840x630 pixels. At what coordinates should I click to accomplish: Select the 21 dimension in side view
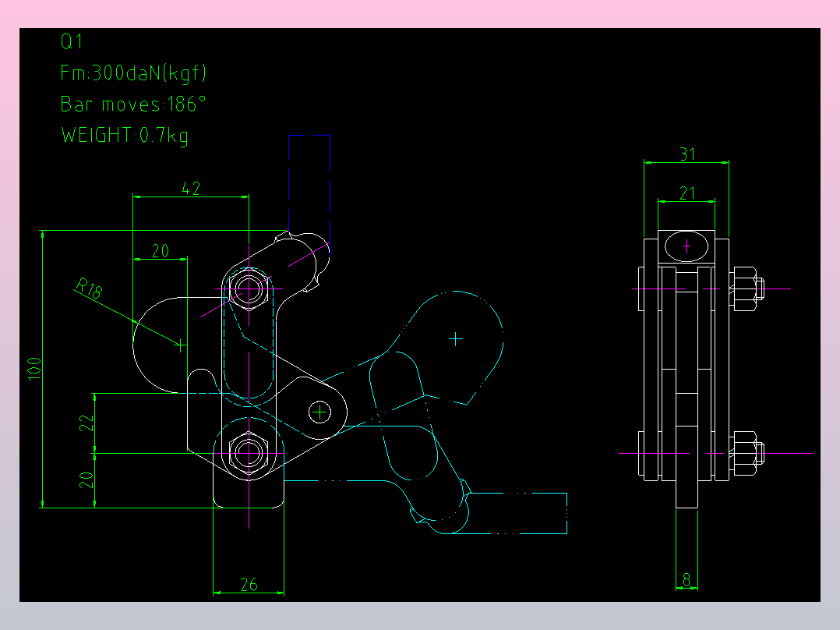coord(687,193)
